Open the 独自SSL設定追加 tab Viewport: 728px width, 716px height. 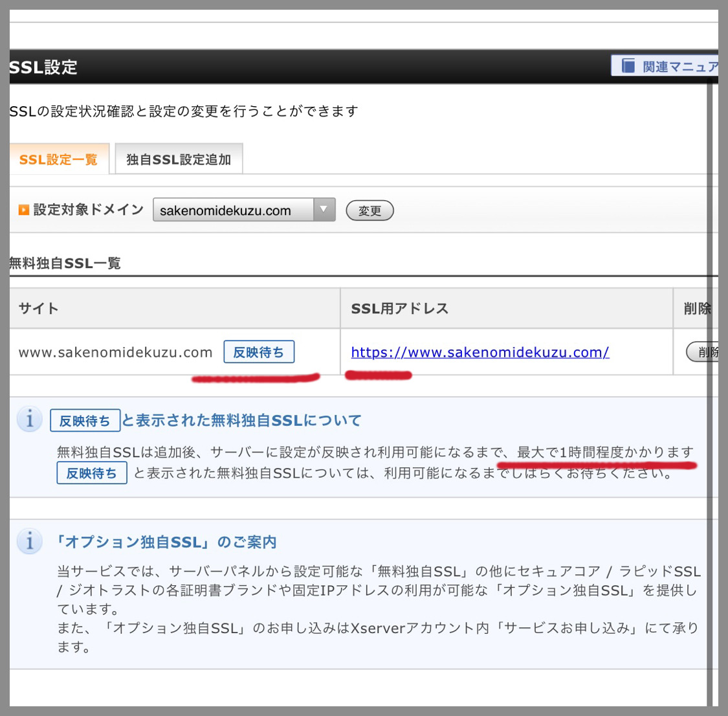pyautogui.click(x=179, y=159)
